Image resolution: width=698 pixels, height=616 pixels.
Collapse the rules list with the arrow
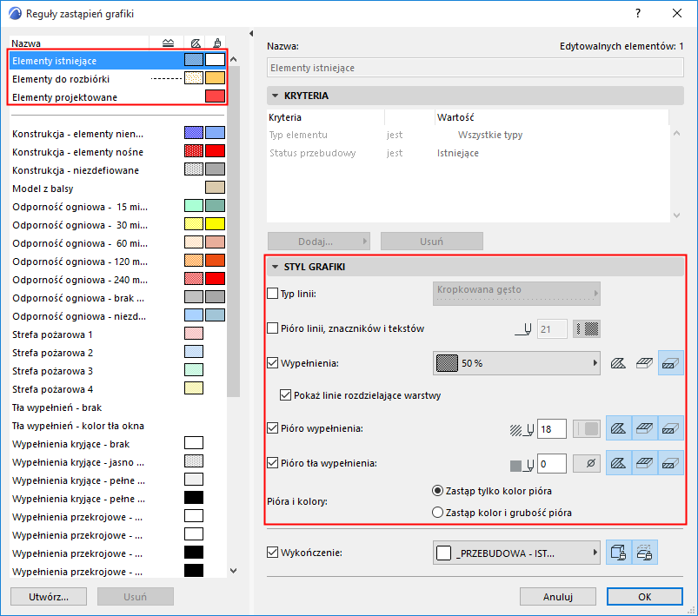pos(251,33)
